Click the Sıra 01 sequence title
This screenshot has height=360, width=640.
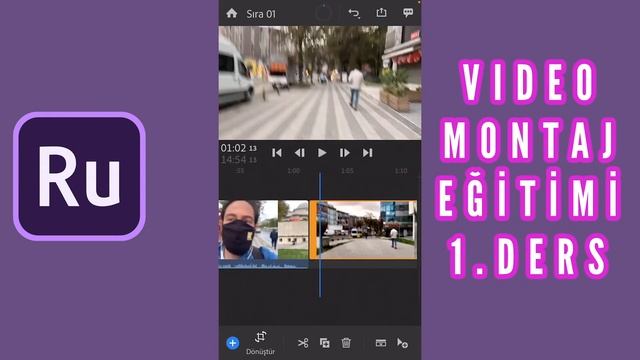pyautogui.click(x=261, y=14)
